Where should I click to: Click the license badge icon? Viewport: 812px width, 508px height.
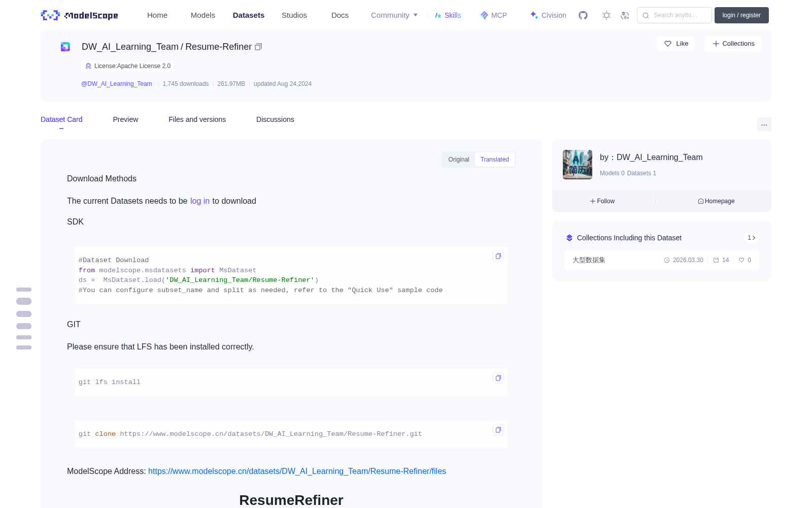88,66
